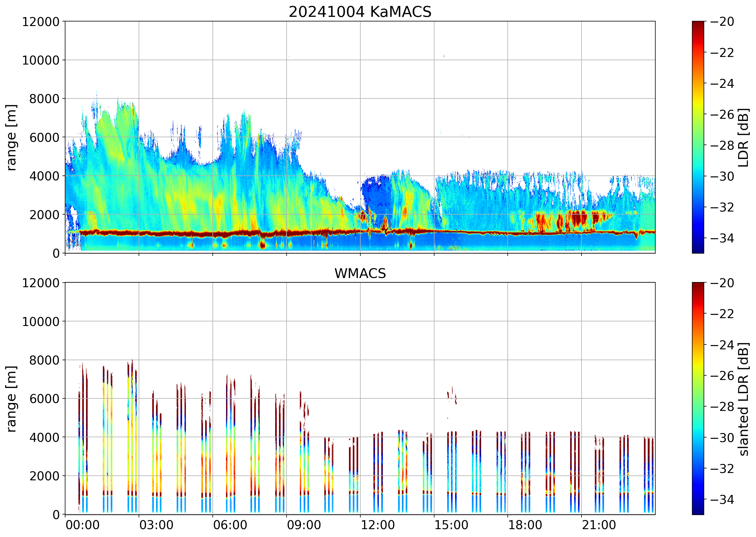Click the 00:00 time axis label
This screenshot has width=756, height=537.
(82, 525)
